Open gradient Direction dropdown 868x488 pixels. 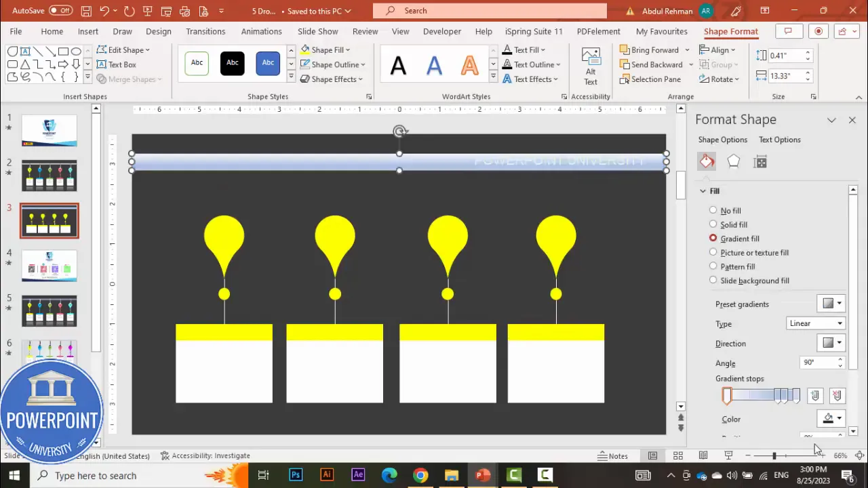(832, 343)
